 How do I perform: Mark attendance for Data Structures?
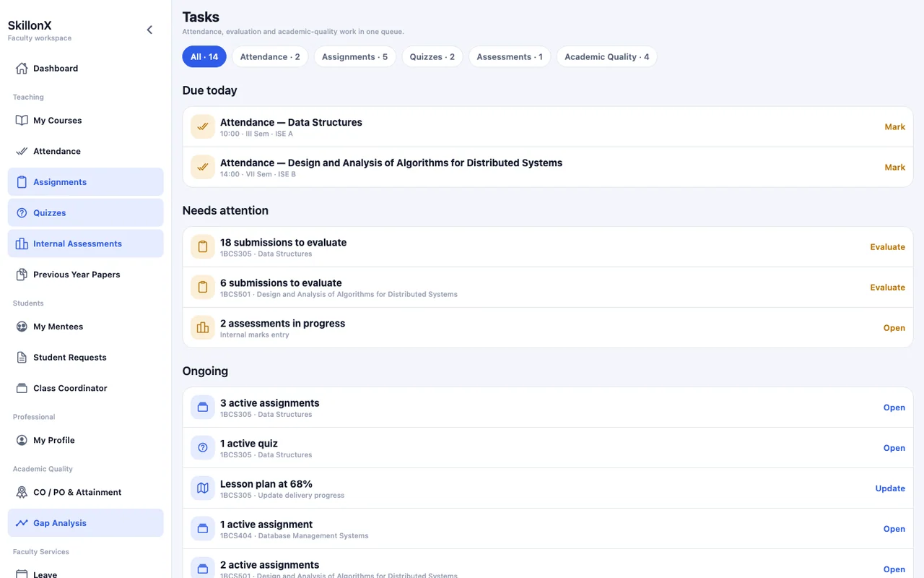pyautogui.click(x=894, y=127)
